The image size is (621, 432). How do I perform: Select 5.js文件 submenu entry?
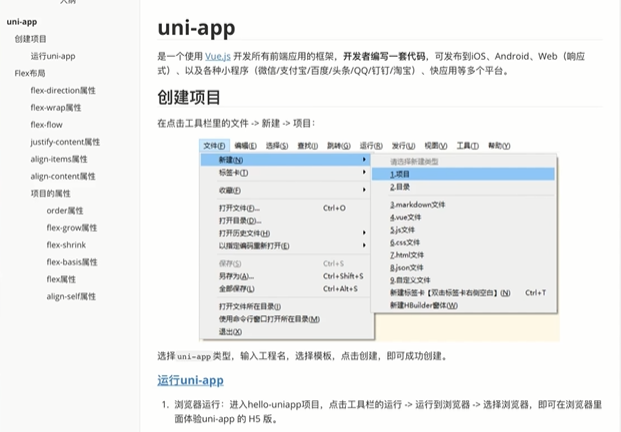[463, 230]
